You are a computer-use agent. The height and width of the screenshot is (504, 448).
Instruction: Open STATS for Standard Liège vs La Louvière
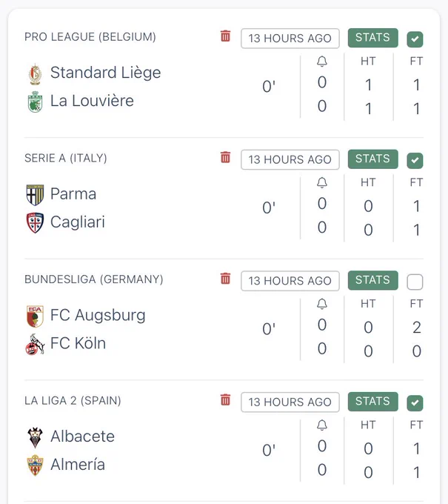click(373, 38)
